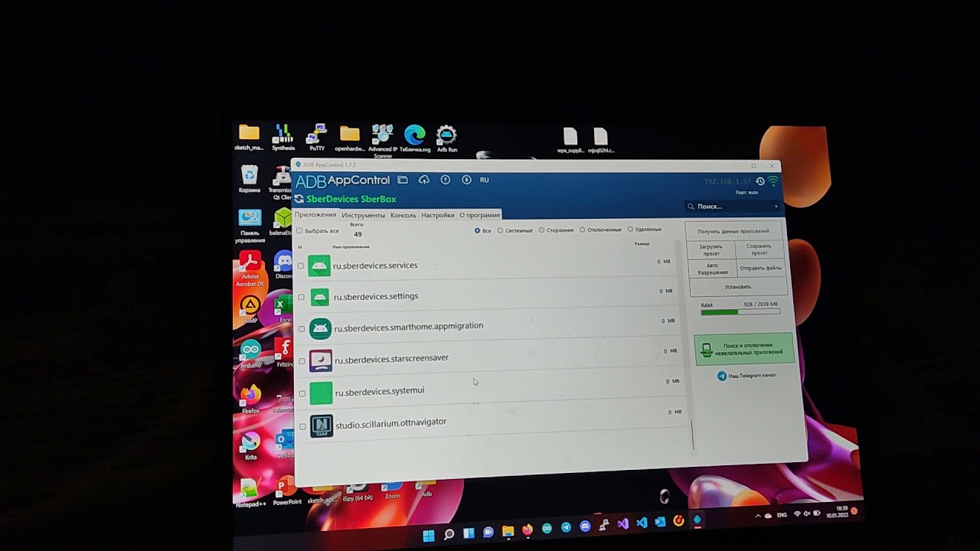Screen dimensions: 980x551
Task: Open the Firefox desktop shortcut
Action: pos(250,399)
